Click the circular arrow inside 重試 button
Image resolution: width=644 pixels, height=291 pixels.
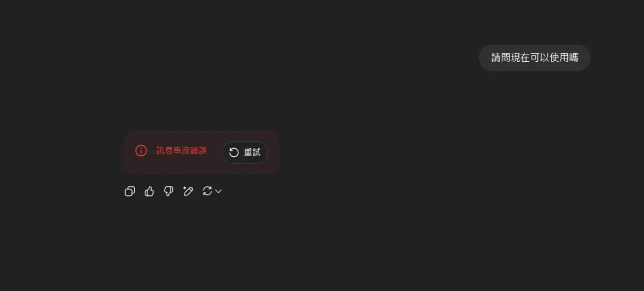234,152
